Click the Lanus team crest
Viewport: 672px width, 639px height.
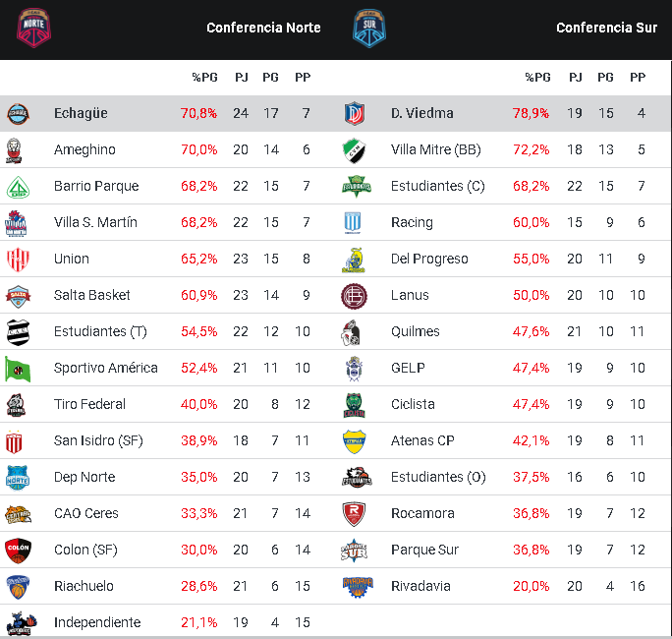[355, 295]
